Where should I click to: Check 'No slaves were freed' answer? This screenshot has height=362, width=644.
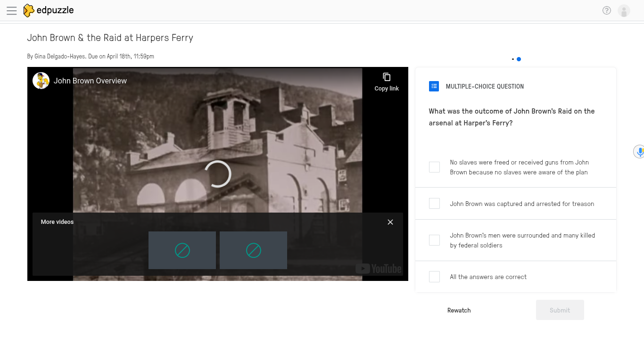coord(434,167)
